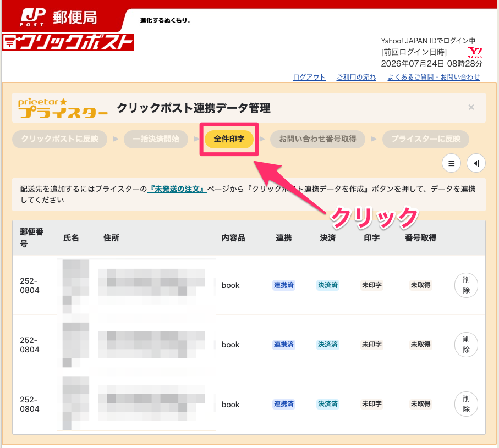
Task: Click 連携済 badge in third row
Action: [284, 404]
